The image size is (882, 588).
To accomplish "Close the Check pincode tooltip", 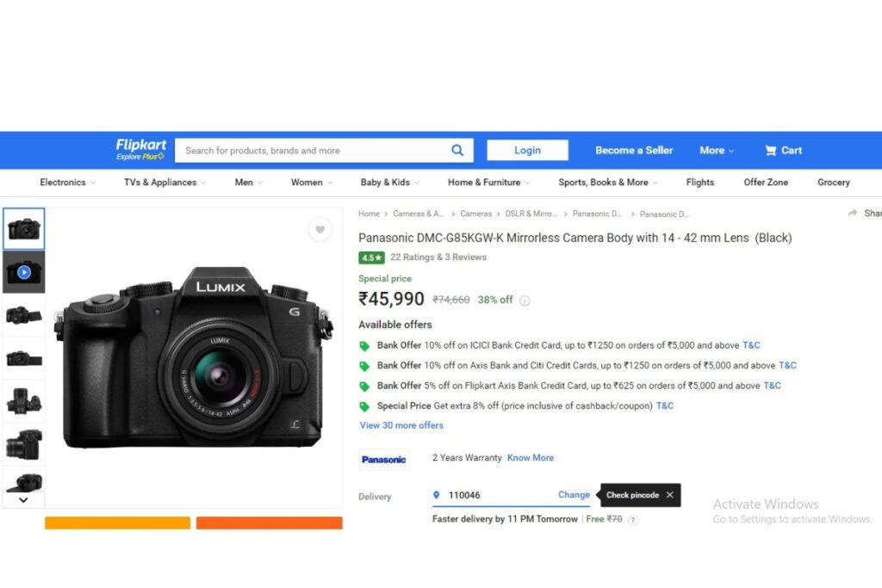I will (669, 495).
